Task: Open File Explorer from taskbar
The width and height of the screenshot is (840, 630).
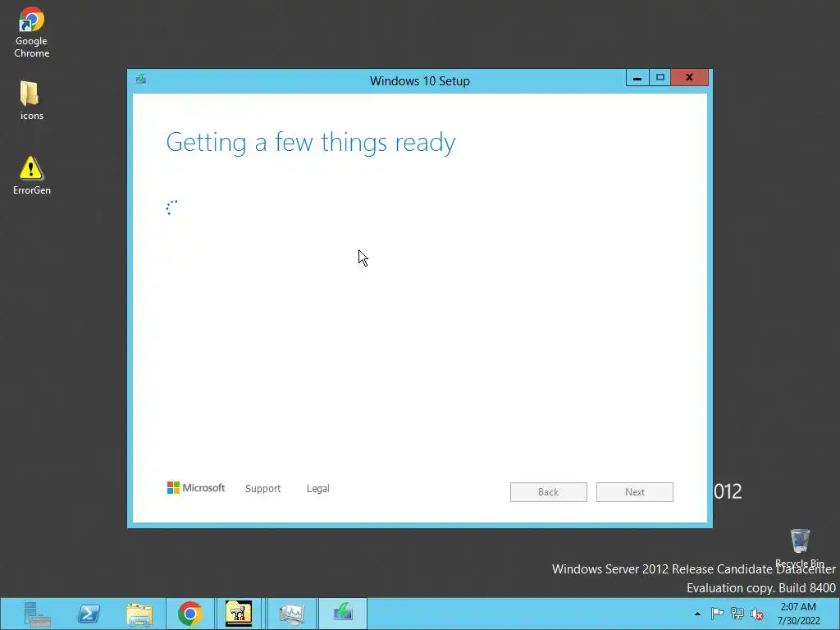Action: click(x=139, y=614)
